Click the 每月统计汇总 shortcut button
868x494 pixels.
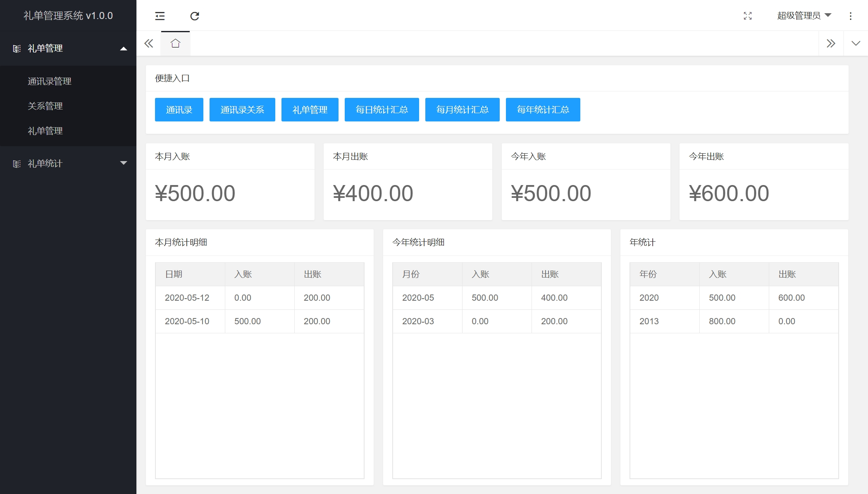(462, 110)
